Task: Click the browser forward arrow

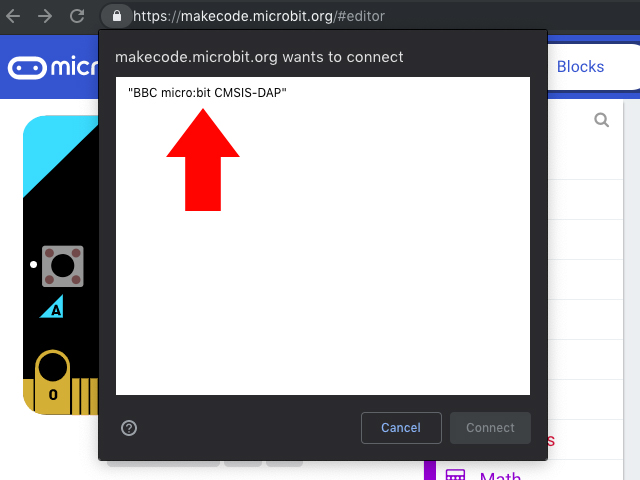Action: [45, 16]
